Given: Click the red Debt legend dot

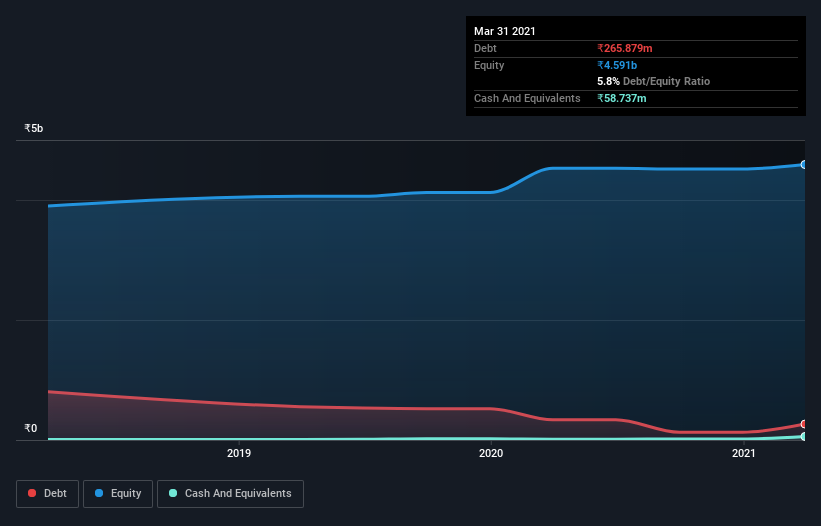Looking at the screenshot, I should coord(32,493).
